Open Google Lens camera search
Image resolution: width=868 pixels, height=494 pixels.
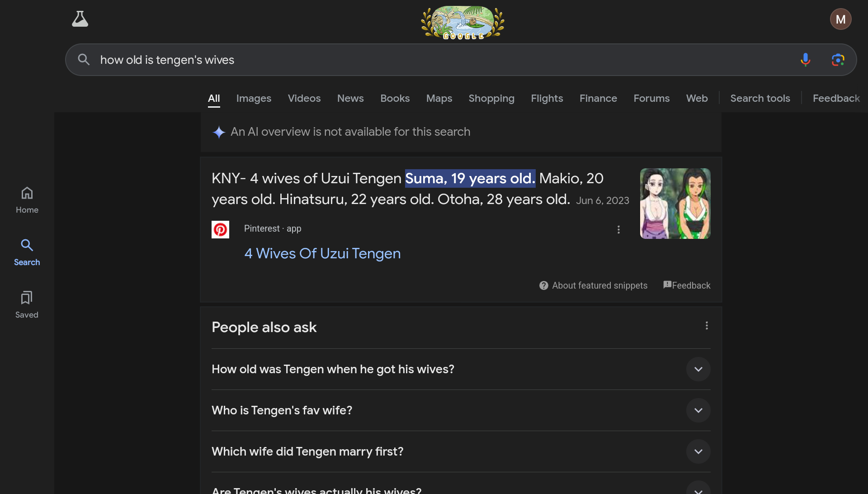[838, 60]
